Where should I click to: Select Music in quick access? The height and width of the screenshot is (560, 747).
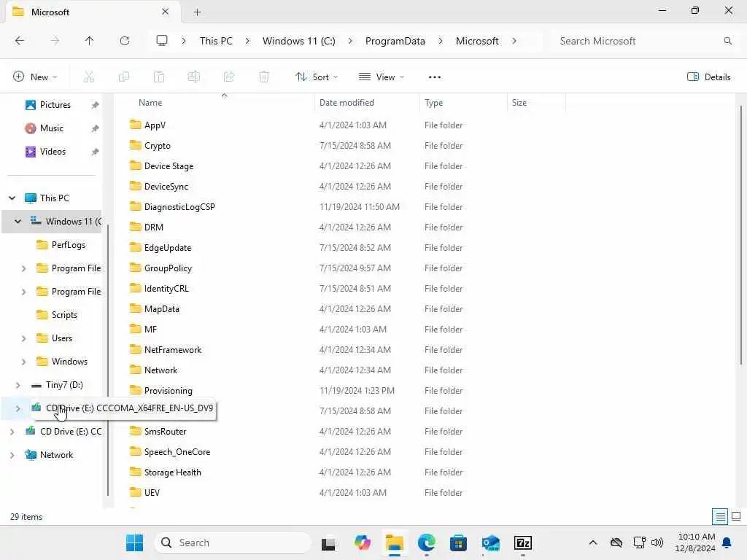click(52, 128)
